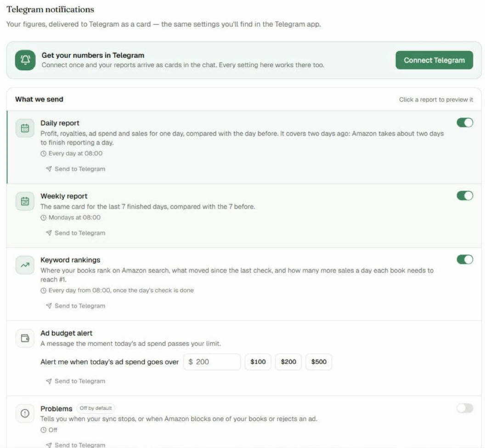
Task: Choose the $500 ad spend preset
Action: click(319, 362)
